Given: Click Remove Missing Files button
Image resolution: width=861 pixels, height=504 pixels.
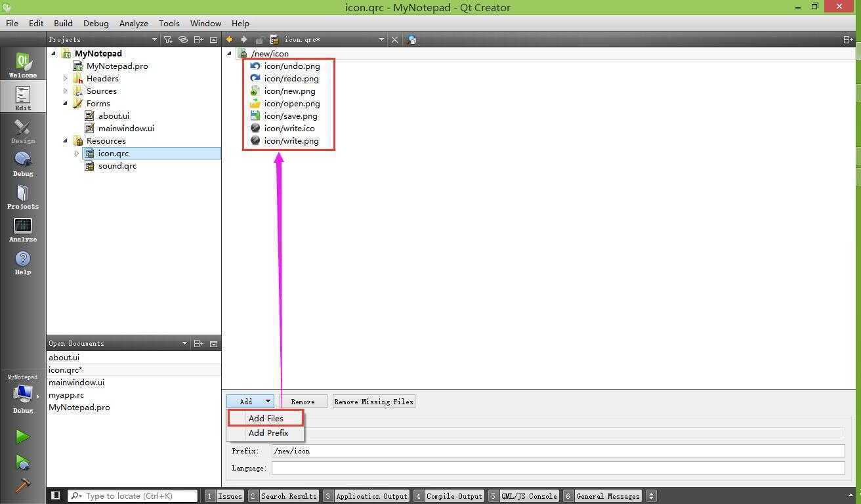Looking at the screenshot, I should tap(373, 402).
